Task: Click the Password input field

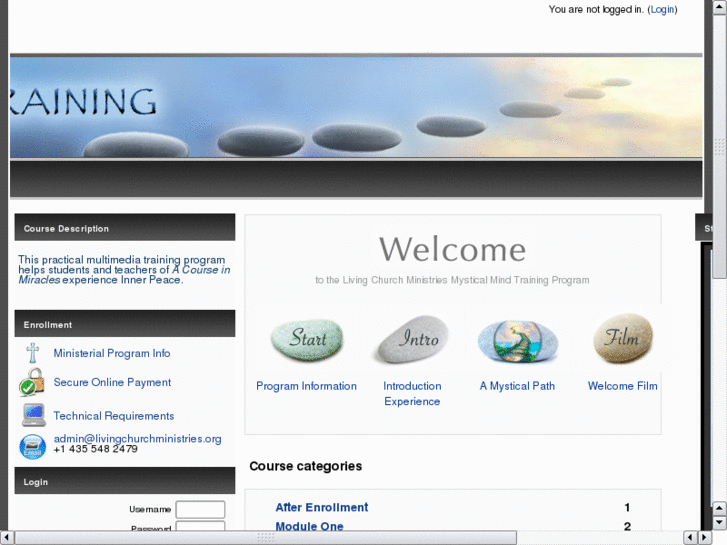Action: [x=200, y=526]
